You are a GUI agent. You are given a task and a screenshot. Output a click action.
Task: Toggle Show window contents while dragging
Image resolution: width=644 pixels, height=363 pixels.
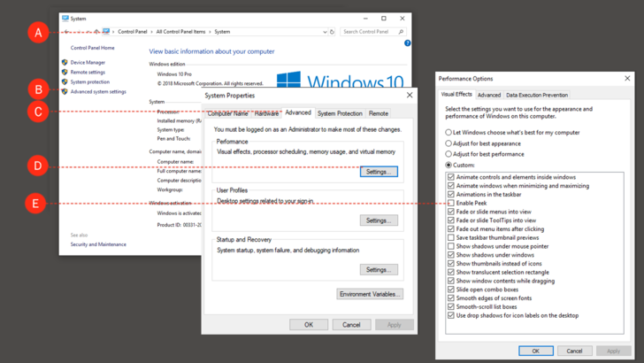[x=451, y=281]
